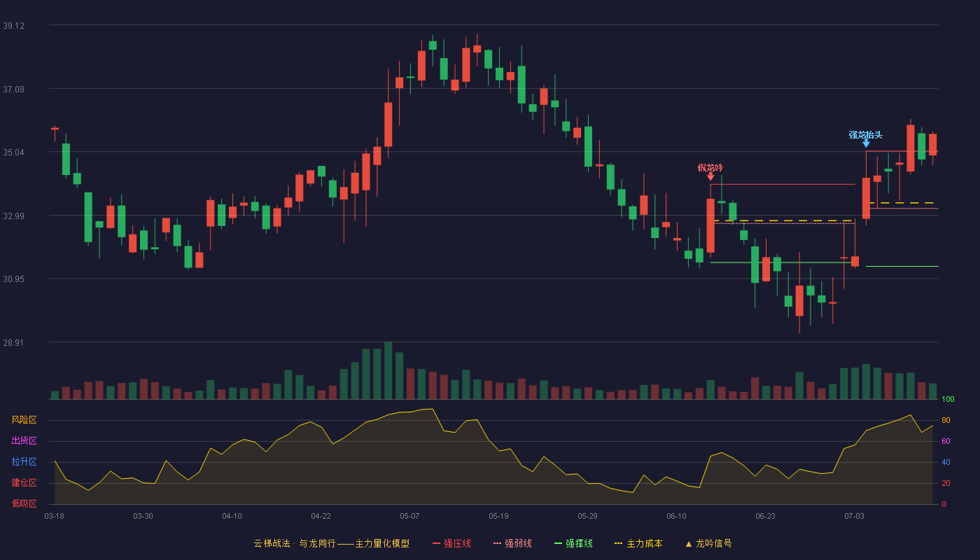Click the 40 indicator scale value
The height and width of the screenshot is (560, 980).
946,462
